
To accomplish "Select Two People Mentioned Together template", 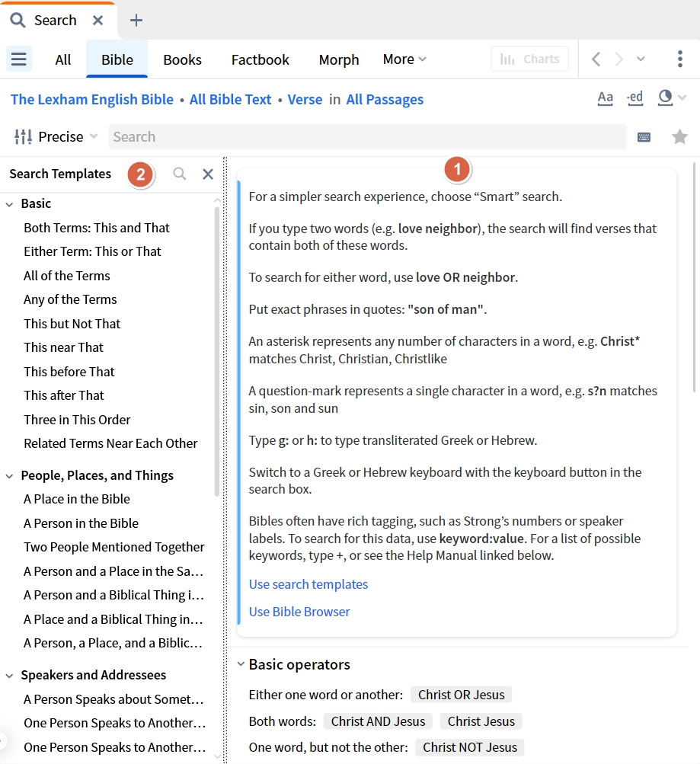I will point(114,547).
